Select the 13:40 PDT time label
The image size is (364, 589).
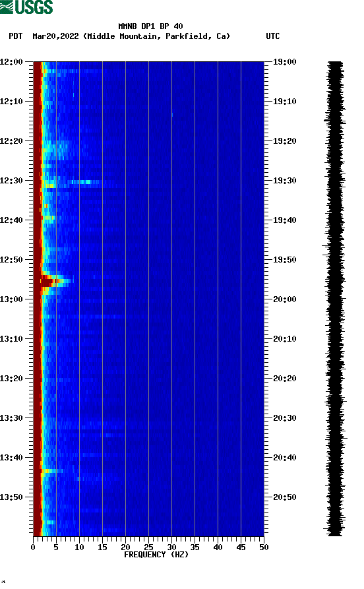click(x=11, y=457)
